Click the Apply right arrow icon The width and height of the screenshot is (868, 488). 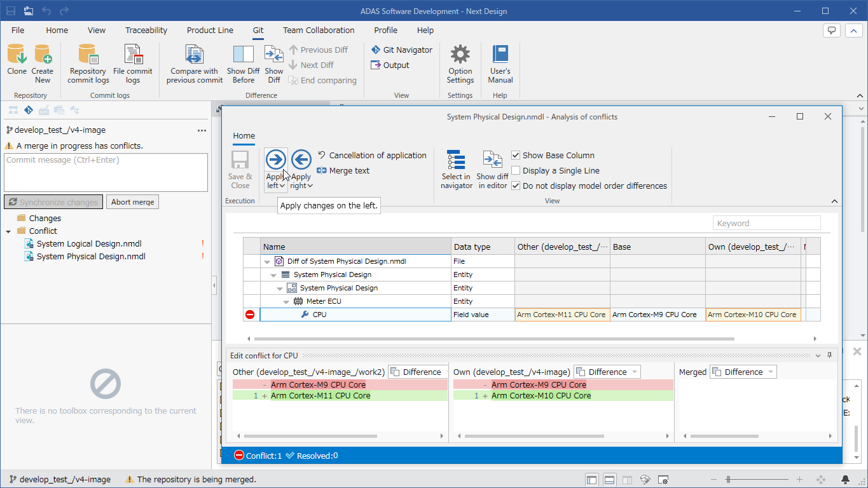[x=301, y=159]
